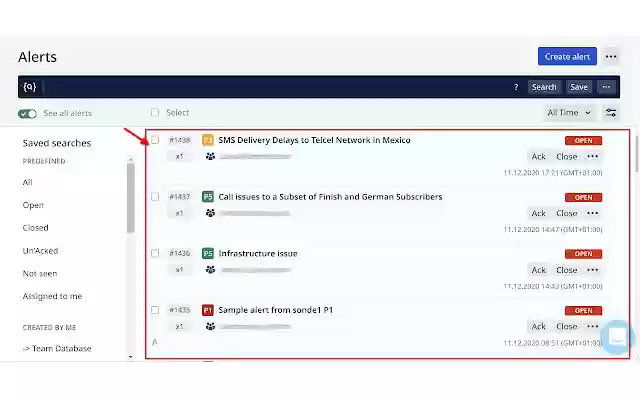640x400 pixels.
Task: Open Call issues to Subset alert
Action: coord(330,197)
